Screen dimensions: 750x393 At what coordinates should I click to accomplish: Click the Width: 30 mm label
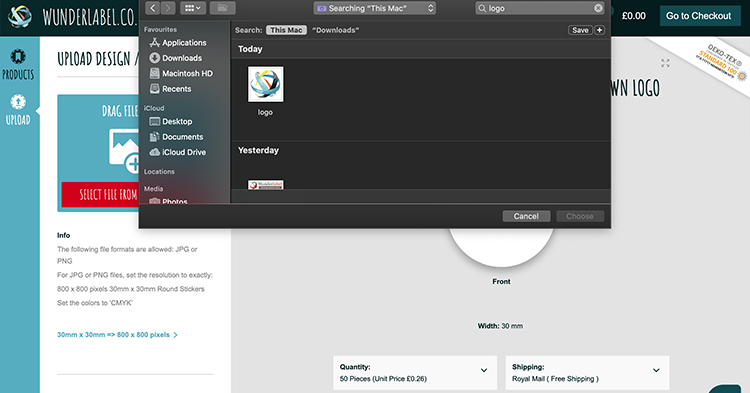[x=500, y=326]
